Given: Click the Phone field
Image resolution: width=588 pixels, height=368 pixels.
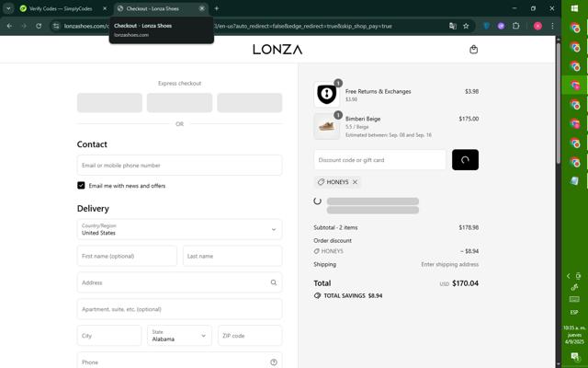Looking at the screenshot, I should point(179,362).
